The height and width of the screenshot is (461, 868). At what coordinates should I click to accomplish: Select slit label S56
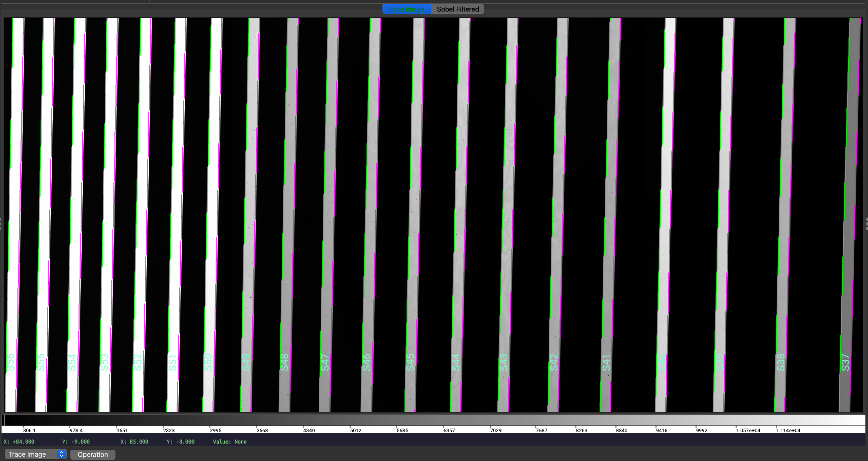click(x=11, y=362)
